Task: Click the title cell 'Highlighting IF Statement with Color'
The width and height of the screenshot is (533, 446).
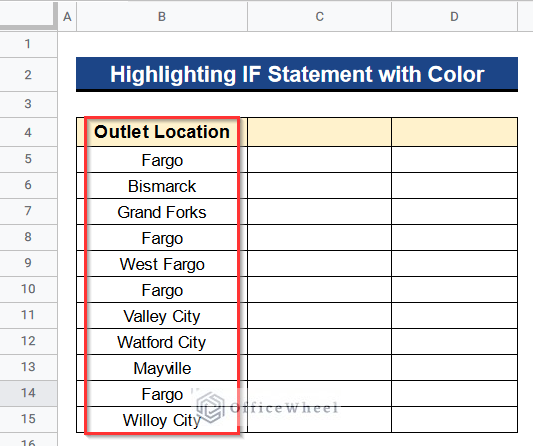Action: point(297,74)
